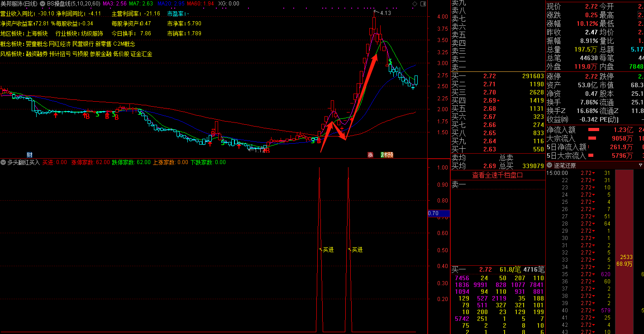Click the 5日净流入额 value 261.9万

(622, 147)
